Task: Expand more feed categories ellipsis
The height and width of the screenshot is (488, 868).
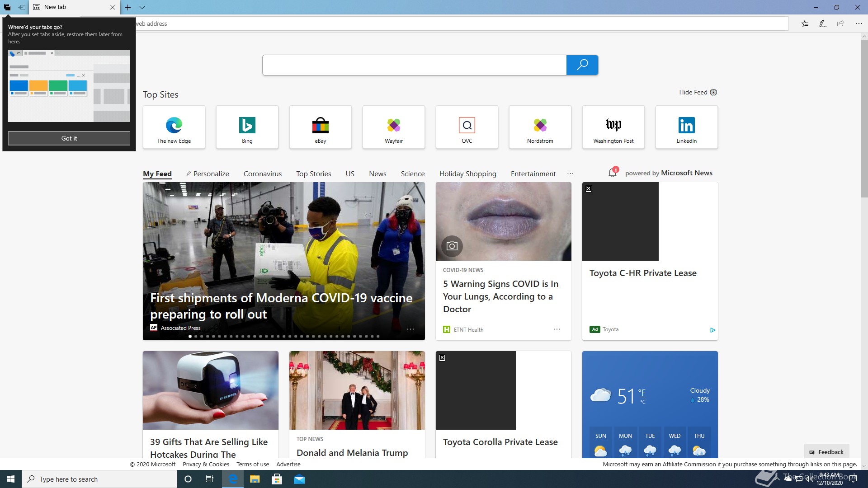Action: click(x=571, y=174)
